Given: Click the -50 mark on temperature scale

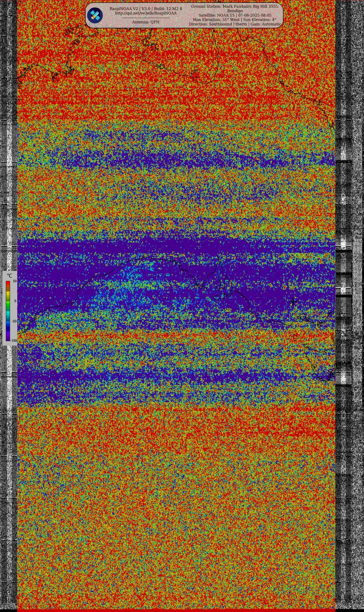Looking at the screenshot, I should coord(14,321).
